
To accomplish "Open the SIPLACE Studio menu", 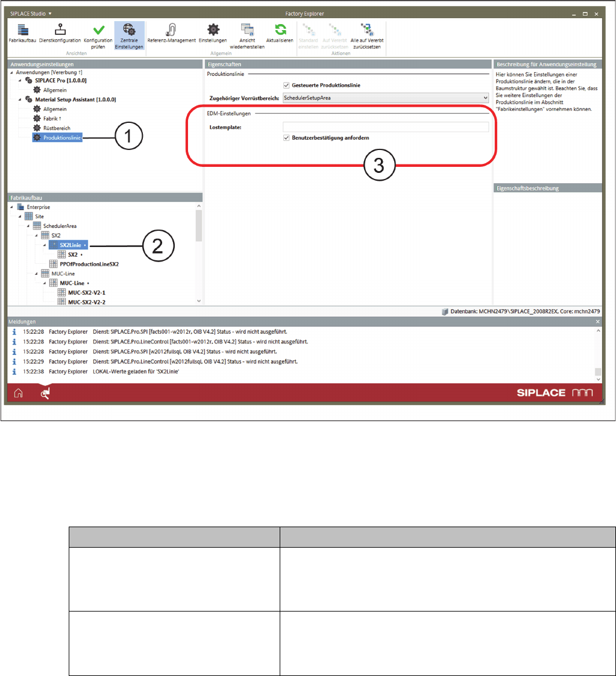I will coord(31,14).
